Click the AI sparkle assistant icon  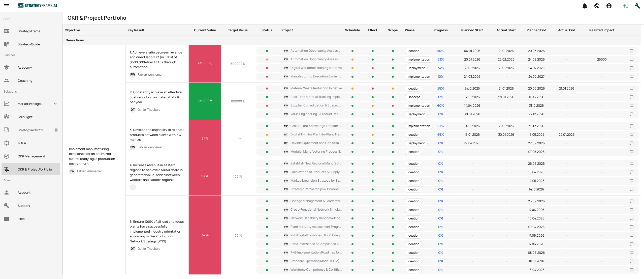click(625, 6)
